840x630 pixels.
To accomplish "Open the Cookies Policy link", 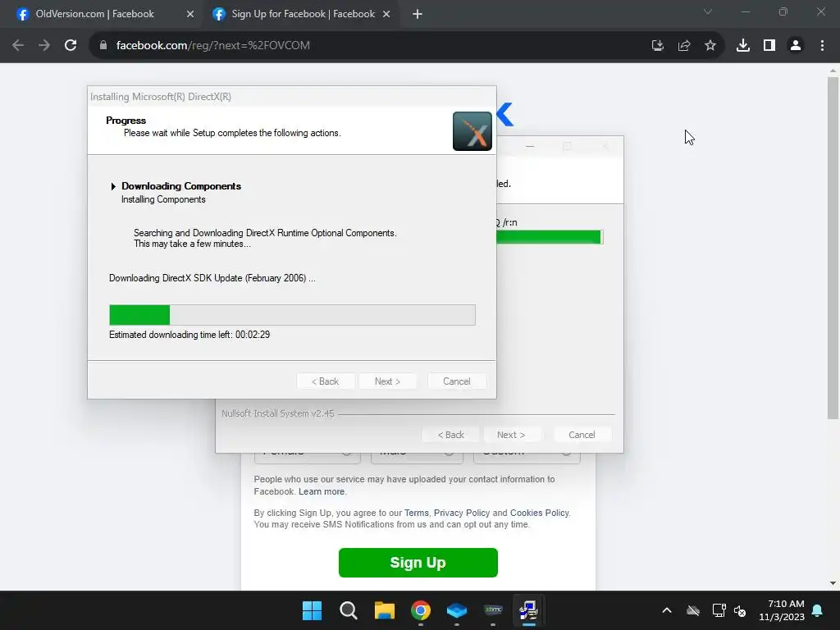I will pos(540,514).
